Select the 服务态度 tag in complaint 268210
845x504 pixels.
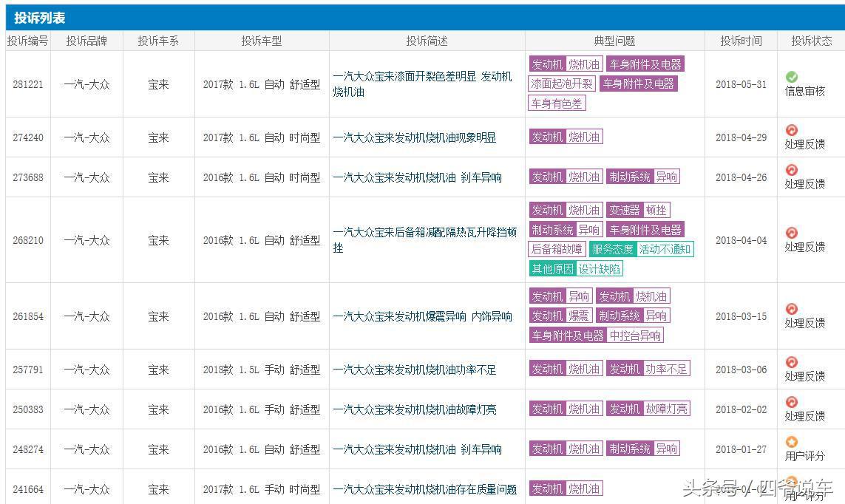point(612,249)
